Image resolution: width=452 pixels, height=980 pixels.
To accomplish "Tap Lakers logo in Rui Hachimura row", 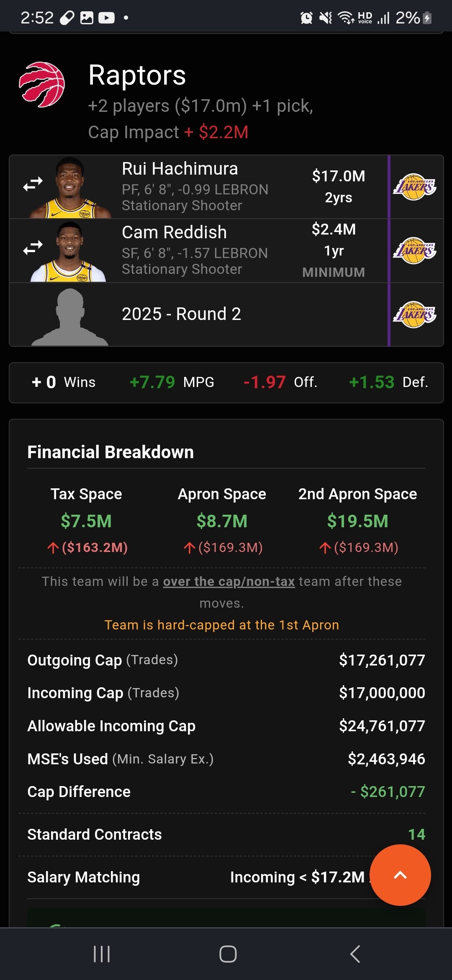I will (414, 187).
